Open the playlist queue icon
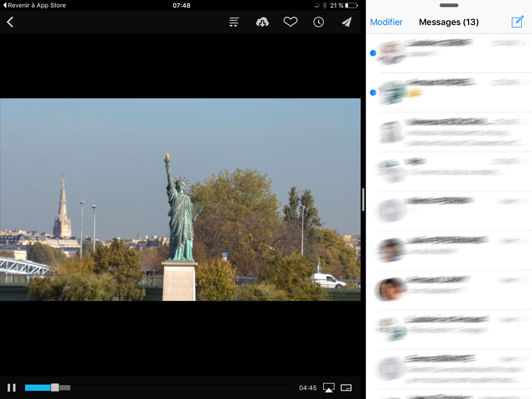The width and height of the screenshot is (532, 399). (x=234, y=22)
